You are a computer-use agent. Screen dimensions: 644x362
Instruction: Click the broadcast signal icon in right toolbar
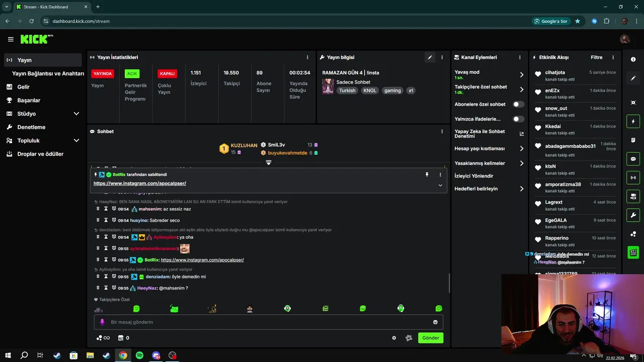pyautogui.click(x=633, y=177)
